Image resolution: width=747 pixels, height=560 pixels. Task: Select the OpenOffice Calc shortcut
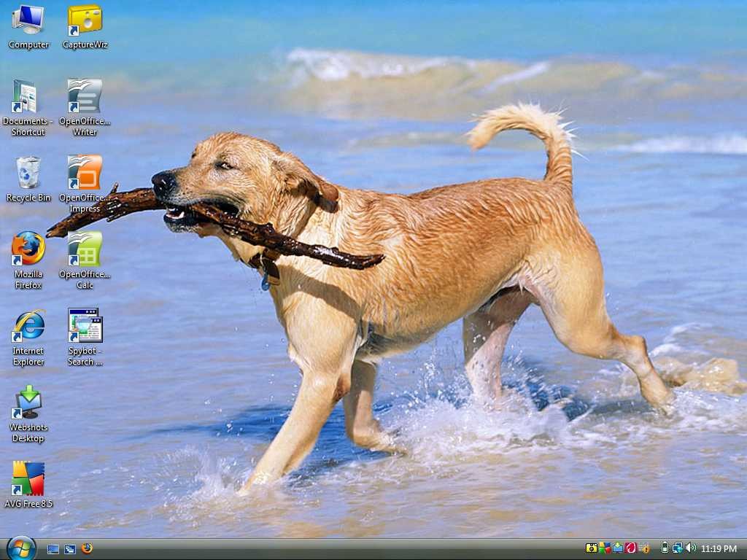pyautogui.click(x=85, y=260)
